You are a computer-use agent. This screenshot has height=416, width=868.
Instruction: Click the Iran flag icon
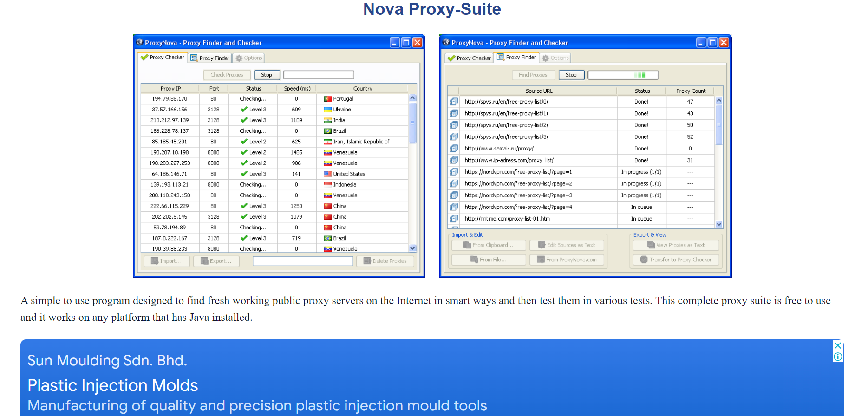click(x=327, y=142)
